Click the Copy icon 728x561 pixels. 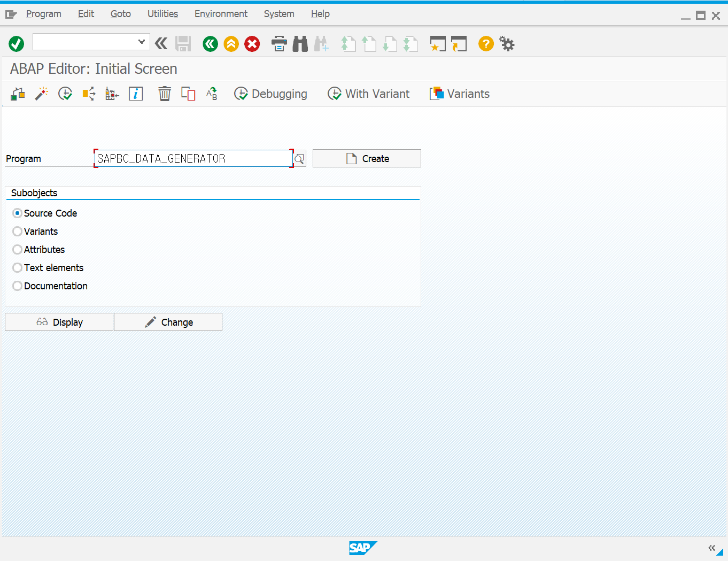[188, 94]
